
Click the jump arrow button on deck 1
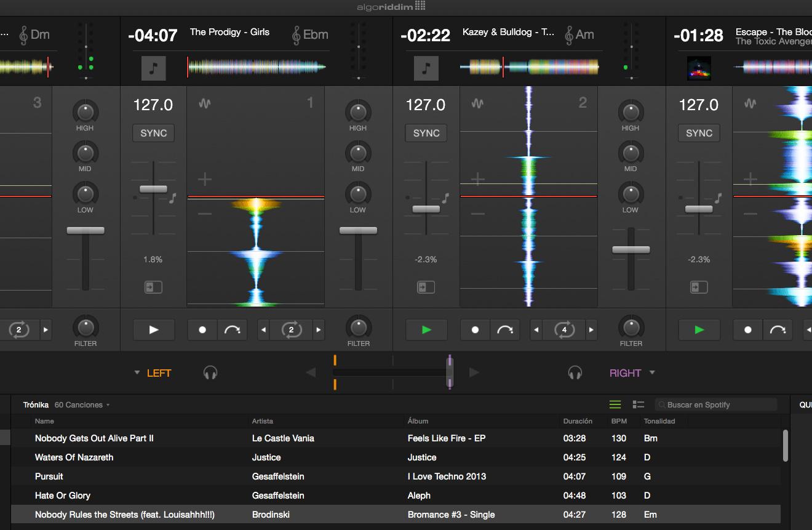coord(233,330)
